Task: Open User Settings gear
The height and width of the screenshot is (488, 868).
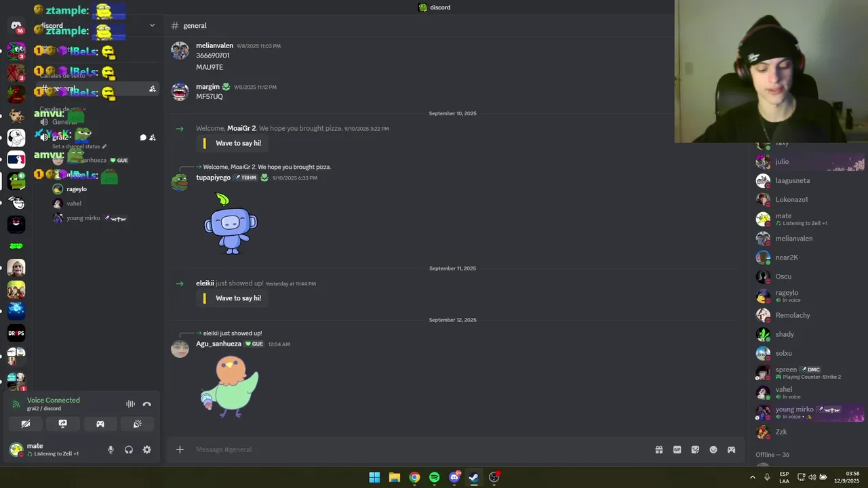Action: coord(146,449)
